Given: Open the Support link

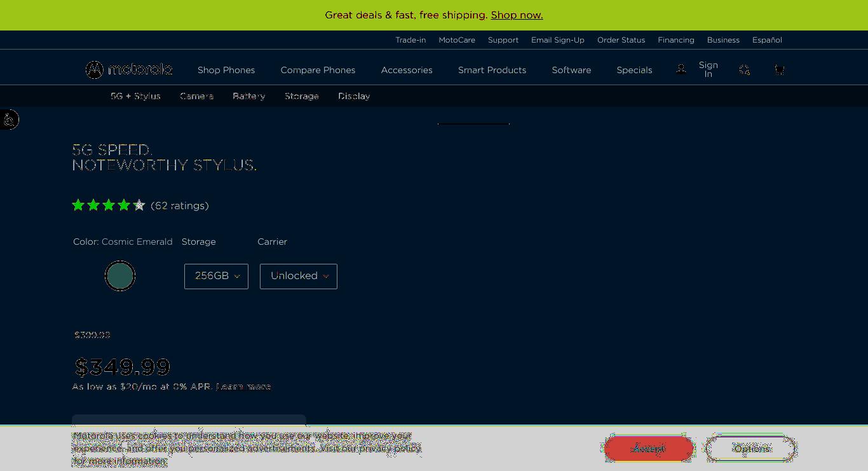Looking at the screenshot, I should (503, 40).
